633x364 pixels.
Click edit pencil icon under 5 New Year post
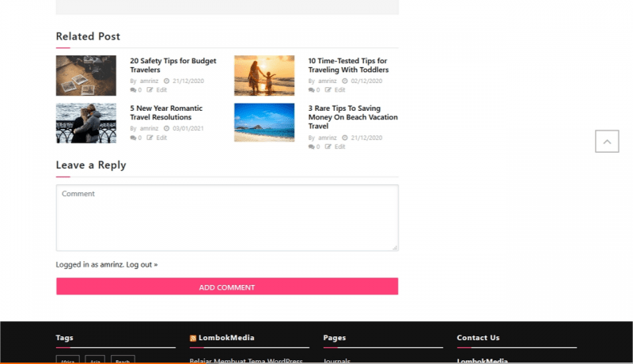[x=150, y=138]
